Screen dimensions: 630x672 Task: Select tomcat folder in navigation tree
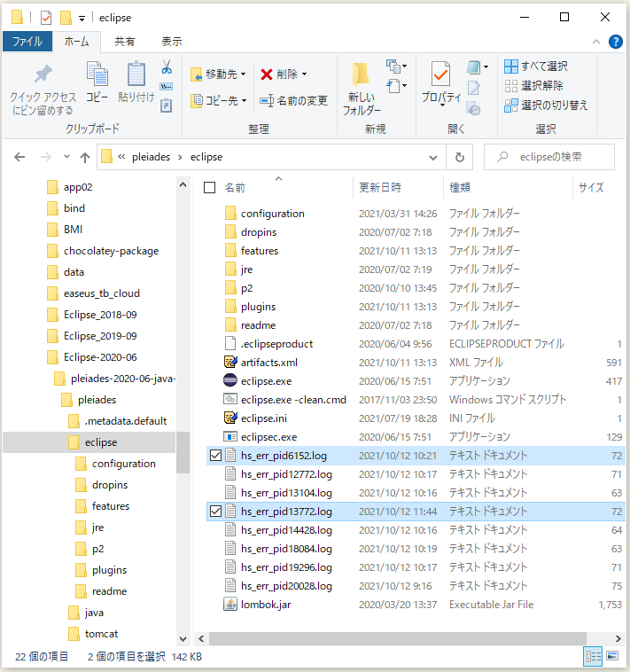click(x=101, y=633)
